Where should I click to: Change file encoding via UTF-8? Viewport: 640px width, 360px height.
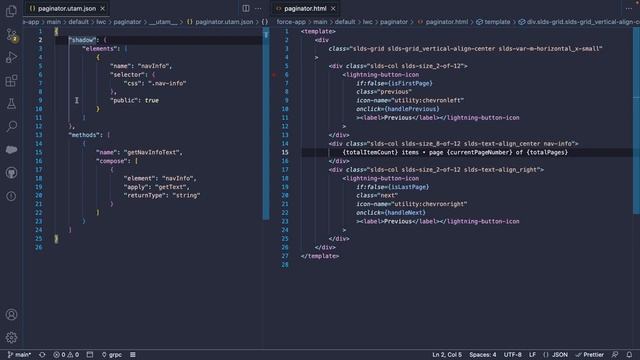click(512, 355)
